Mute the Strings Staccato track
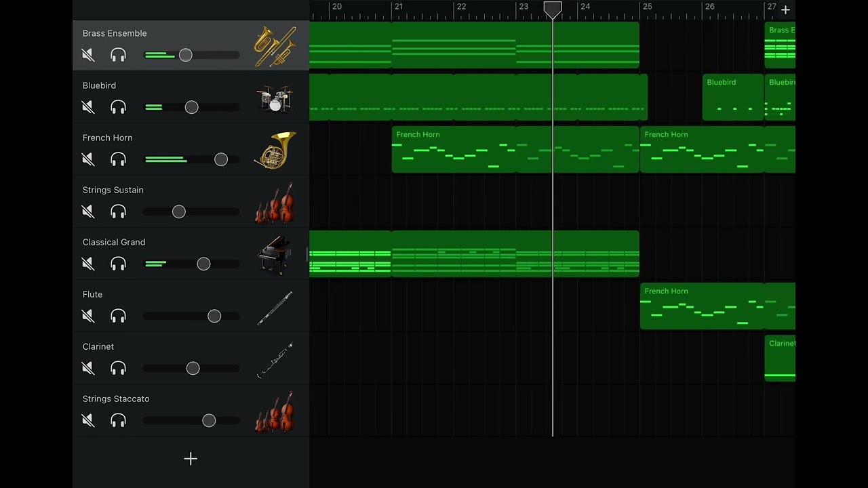This screenshot has height=488, width=868. click(87, 420)
